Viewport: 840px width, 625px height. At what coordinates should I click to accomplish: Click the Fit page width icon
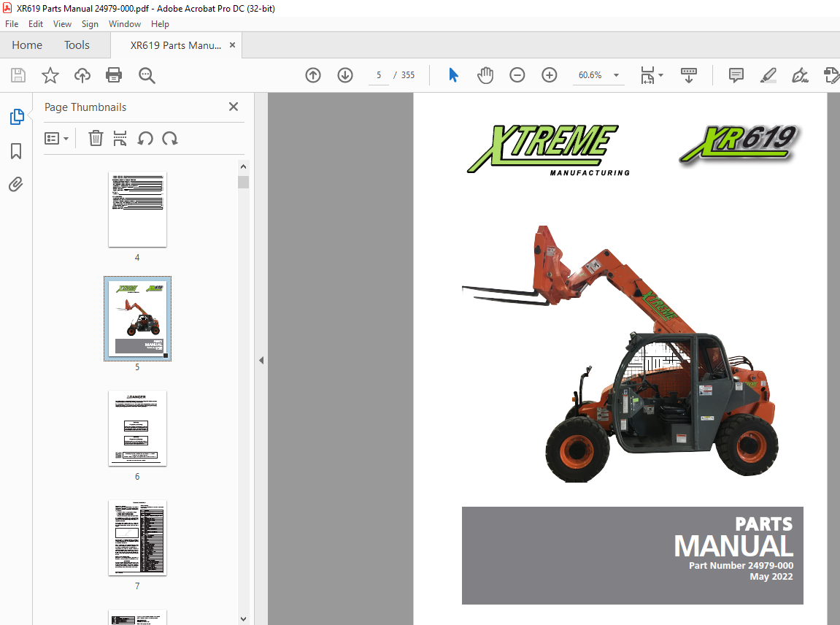[x=647, y=76]
